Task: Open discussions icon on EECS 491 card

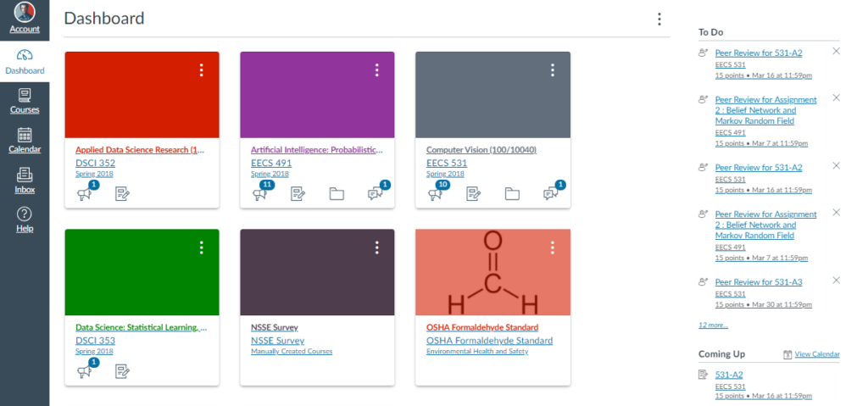Action: (376, 194)
